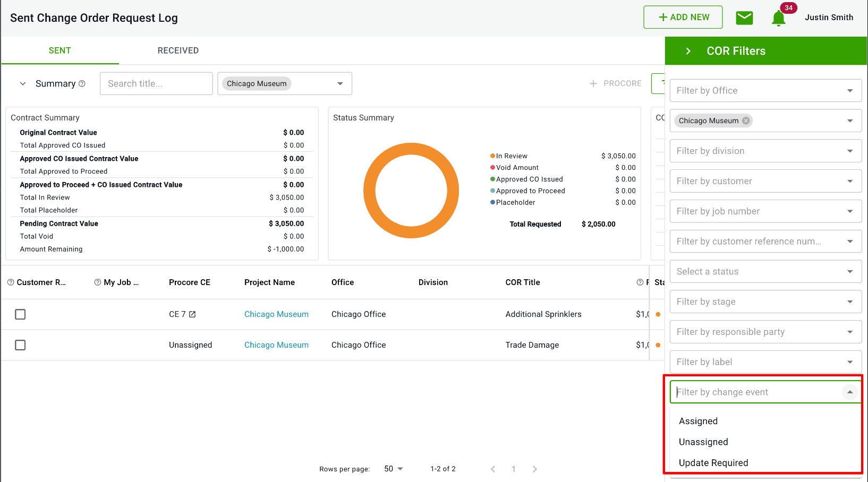Click help icon beside Customer R... column
The image size is (868, 482).
coord(11,282)
